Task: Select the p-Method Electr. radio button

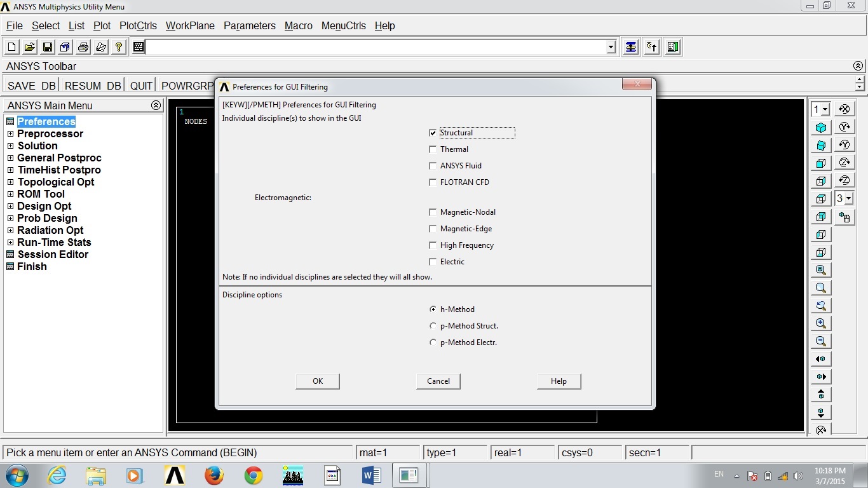Action: (x=433, y=342)
